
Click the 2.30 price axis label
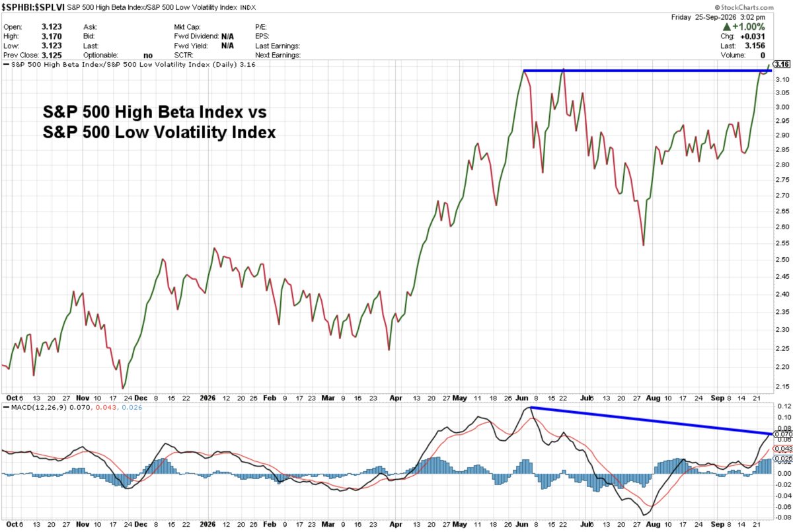[782, 330]
